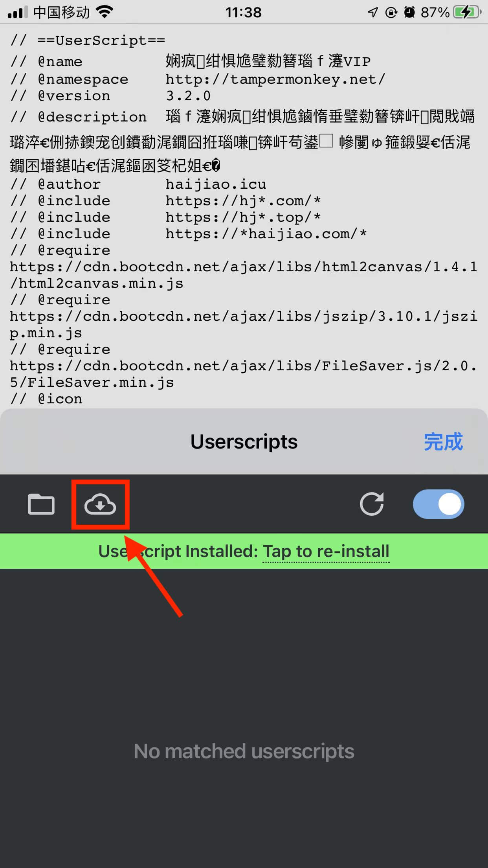The height and width of the screenshot is (868, 488).
Task: Tap the location arrow status icon
Action: click(372, 12)
